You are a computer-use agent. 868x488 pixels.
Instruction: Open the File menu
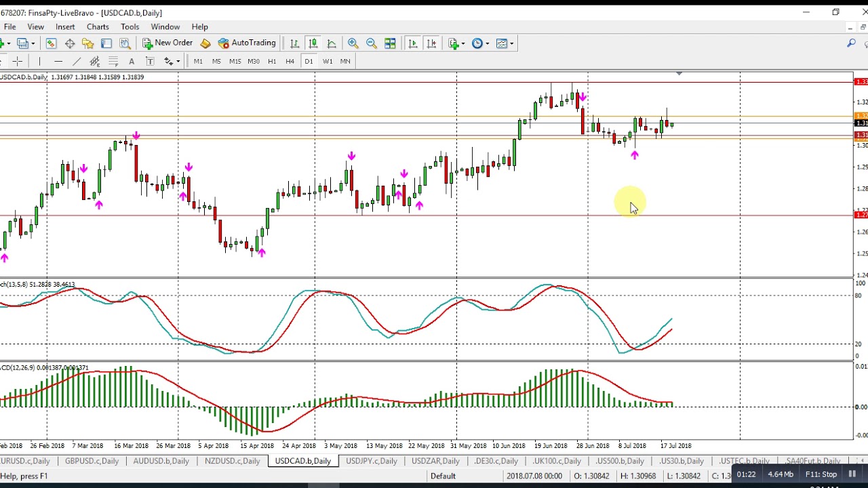coord(9,27)
